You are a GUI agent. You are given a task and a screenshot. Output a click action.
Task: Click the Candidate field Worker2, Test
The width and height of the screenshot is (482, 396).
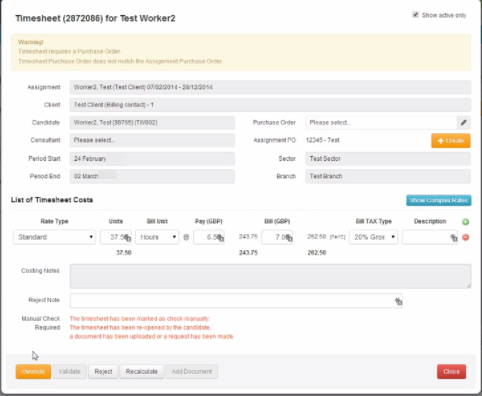coord(152,123)
